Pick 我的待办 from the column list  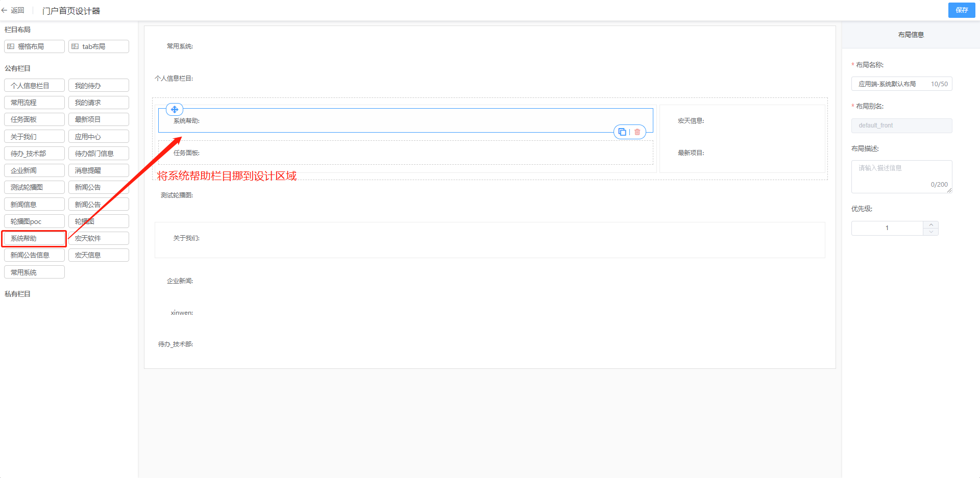tap(99, 86)
